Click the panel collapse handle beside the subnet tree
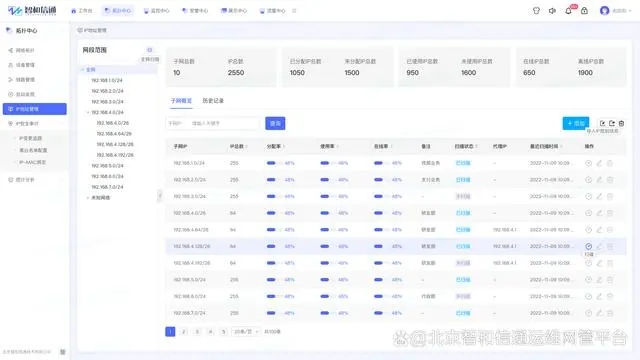This screenshot has width=640, height=360. 160,196
